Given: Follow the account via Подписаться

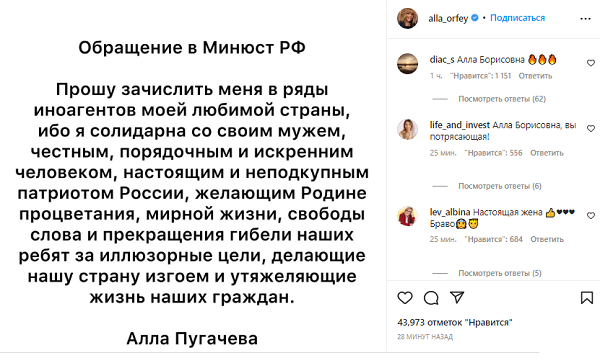Looking at the screenshot, I should [x=517, y=18].
